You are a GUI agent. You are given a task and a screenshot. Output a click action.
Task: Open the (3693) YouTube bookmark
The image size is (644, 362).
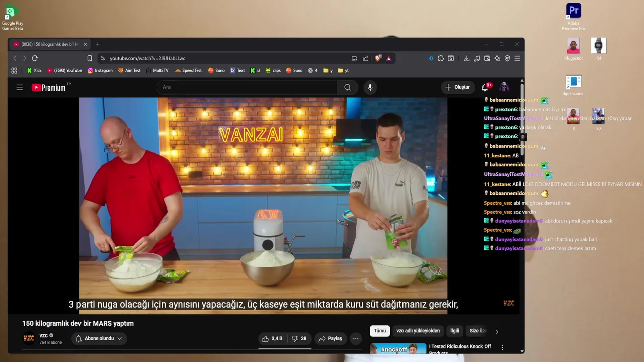[x=64, y=71]
